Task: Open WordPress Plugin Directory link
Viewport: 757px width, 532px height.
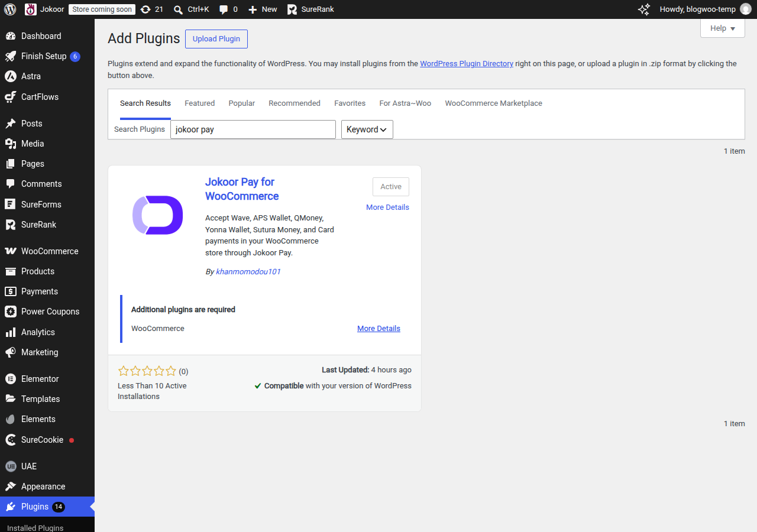Action: click(x=467, y=64)
